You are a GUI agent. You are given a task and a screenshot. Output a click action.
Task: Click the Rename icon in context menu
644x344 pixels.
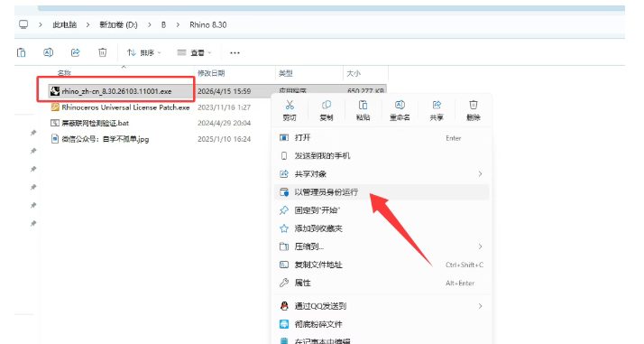(400, 106)
